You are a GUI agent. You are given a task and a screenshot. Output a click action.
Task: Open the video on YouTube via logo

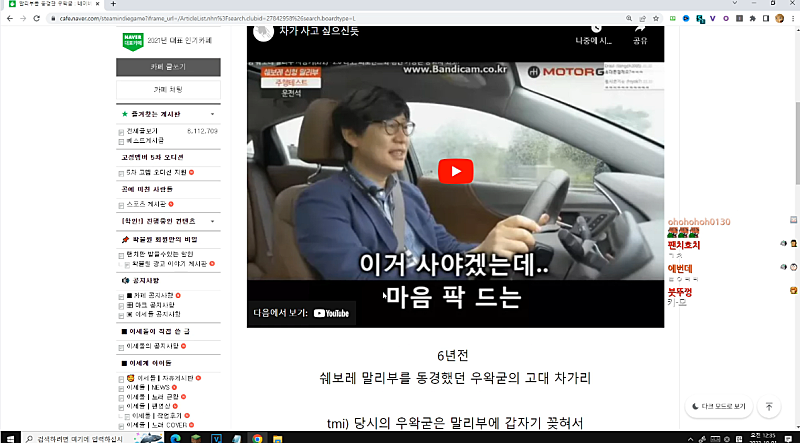pos(331,313)
